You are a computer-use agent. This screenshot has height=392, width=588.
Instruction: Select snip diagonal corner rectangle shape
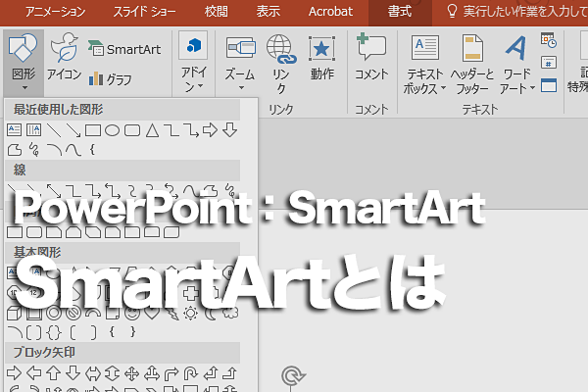pyautogui.click(x=93, y=232)
